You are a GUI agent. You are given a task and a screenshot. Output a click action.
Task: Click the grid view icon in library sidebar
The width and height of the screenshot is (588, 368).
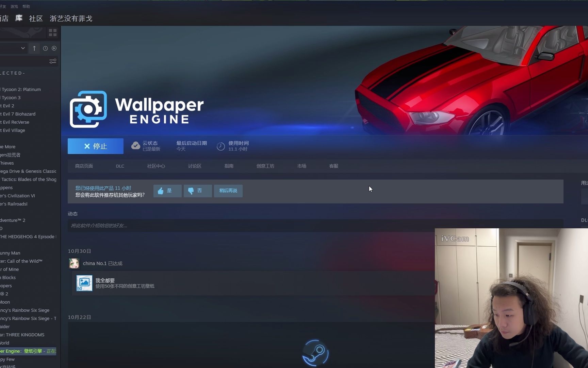coord(53,33)
